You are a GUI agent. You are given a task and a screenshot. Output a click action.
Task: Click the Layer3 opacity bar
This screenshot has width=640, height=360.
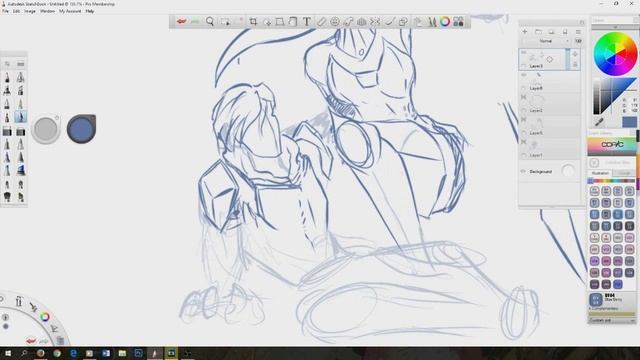(567, 59)
